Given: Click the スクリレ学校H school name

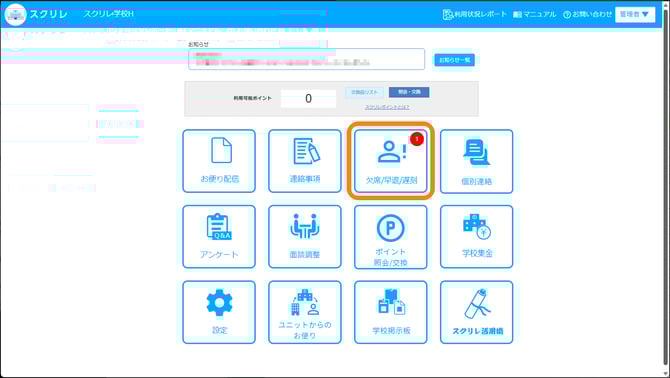Looking at the screenshot, I should click(x=109, y=14).
